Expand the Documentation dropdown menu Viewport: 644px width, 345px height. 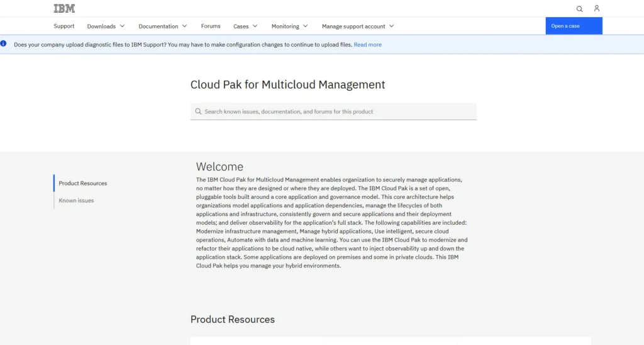click(162, 26)
